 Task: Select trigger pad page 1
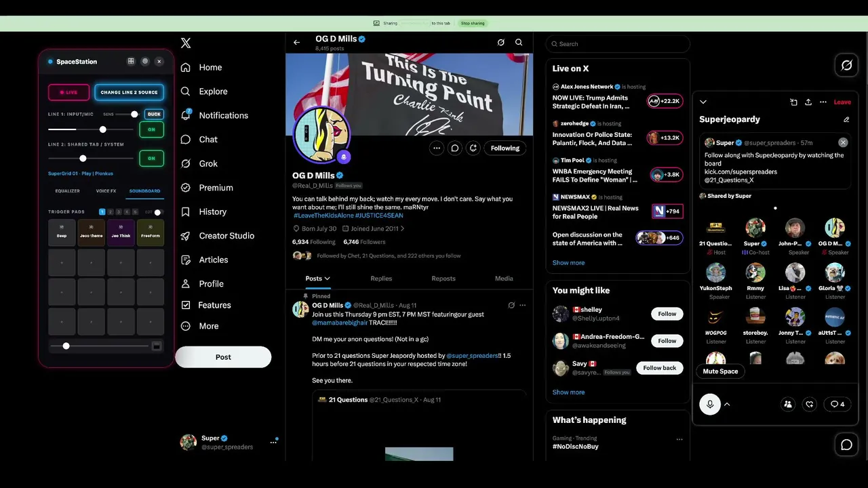102,212
